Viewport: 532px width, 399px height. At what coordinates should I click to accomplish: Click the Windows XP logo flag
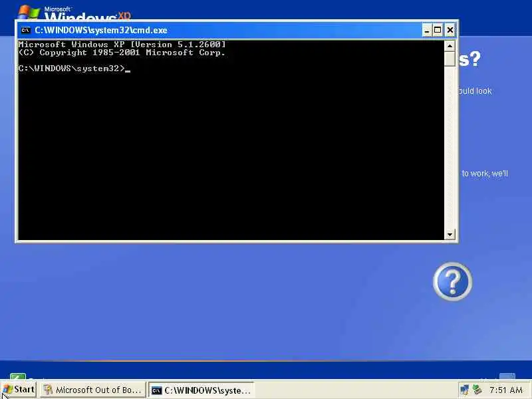[x=29, y=12]
